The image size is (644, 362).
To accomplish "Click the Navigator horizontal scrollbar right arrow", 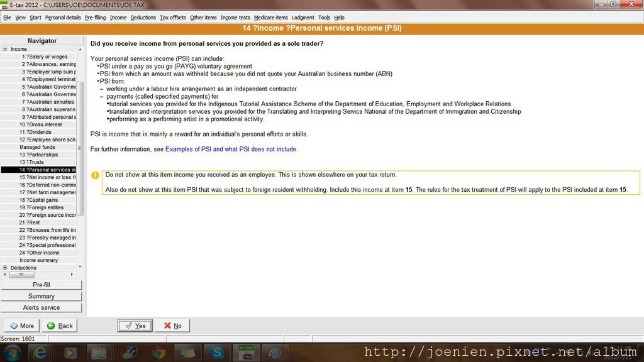I will 72,275.
